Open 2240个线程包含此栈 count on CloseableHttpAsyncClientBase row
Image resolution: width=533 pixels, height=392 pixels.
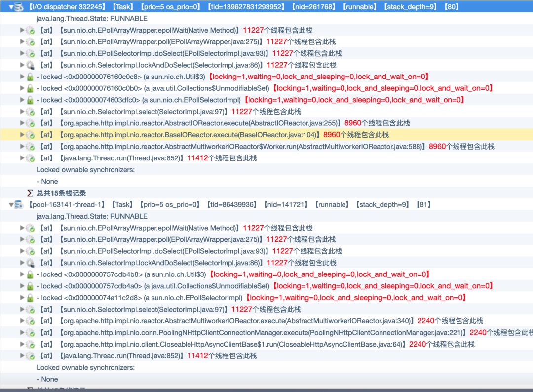442,344
